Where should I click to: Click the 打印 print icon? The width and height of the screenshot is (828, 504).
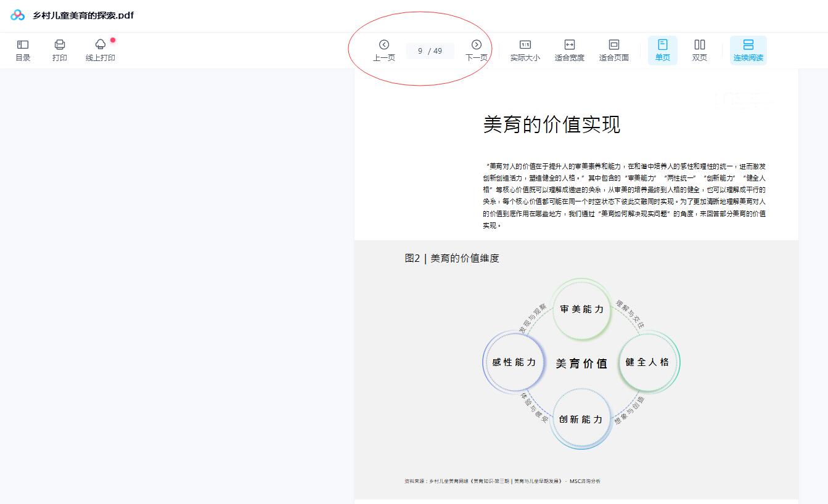(60, 51)
